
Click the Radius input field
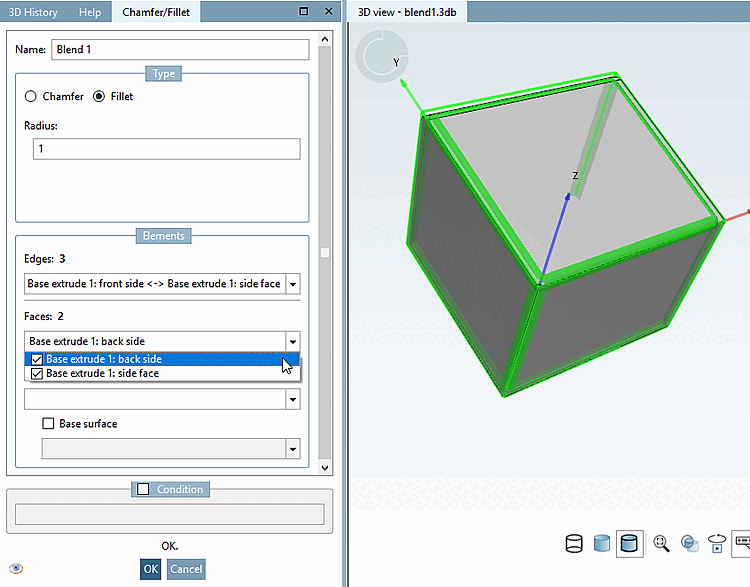tap(166, 149)
